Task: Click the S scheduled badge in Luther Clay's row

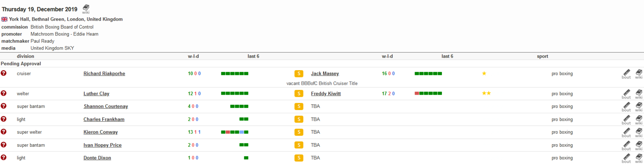Action: tap(299, 93)
